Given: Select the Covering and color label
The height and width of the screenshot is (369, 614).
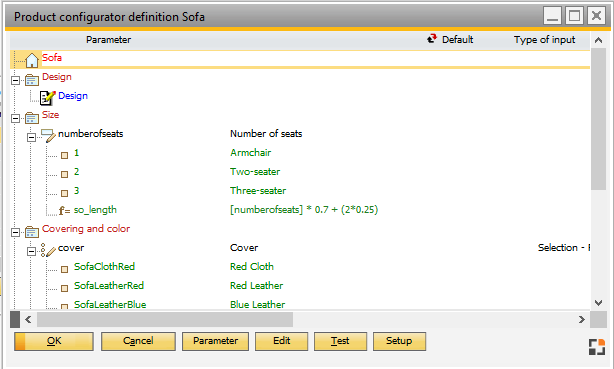Looking at the screenshot, I should click(86, 229).
